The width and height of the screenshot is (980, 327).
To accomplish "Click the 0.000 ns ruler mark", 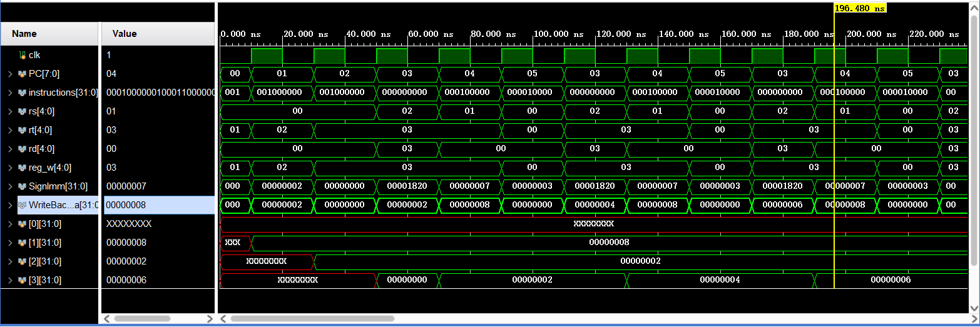I will pyautogui.click(x=241, y=34).
